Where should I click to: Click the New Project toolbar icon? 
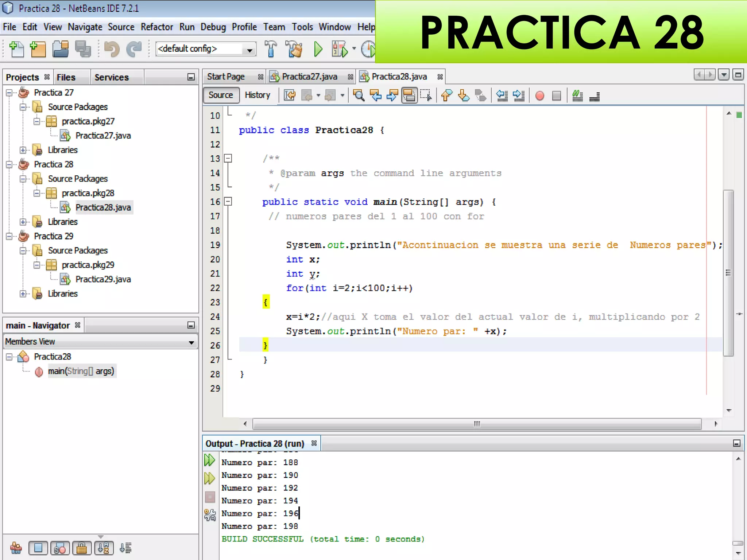pyautogui.click(x=38, y=49)
